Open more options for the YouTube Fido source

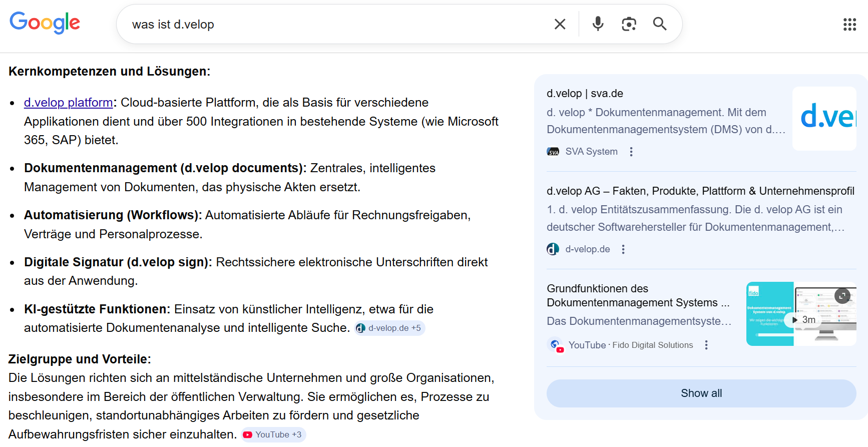click(x=706, y=345)
